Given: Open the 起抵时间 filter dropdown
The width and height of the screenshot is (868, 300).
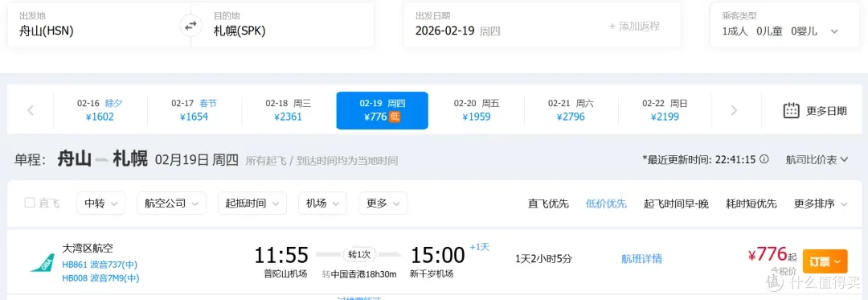Looking at the screenshot, I should (x=252, y=203).
